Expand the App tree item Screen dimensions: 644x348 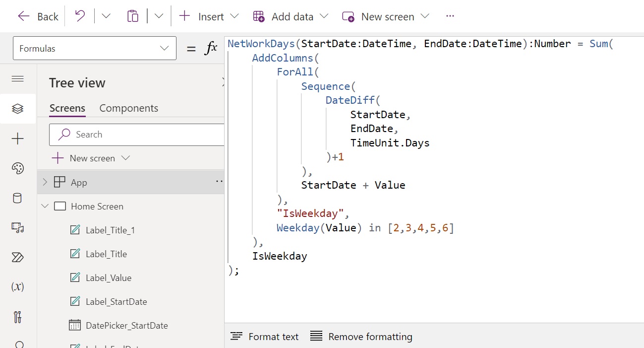(44, 182)
